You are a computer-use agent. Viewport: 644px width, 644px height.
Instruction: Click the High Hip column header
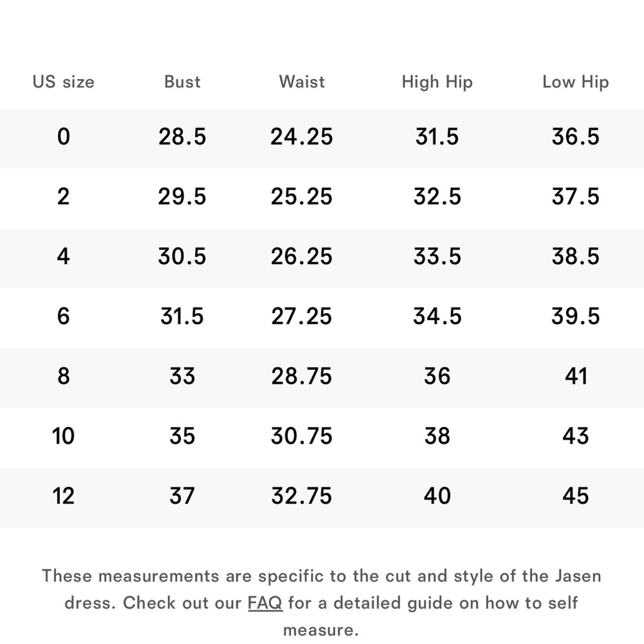(x=437, y=82)
